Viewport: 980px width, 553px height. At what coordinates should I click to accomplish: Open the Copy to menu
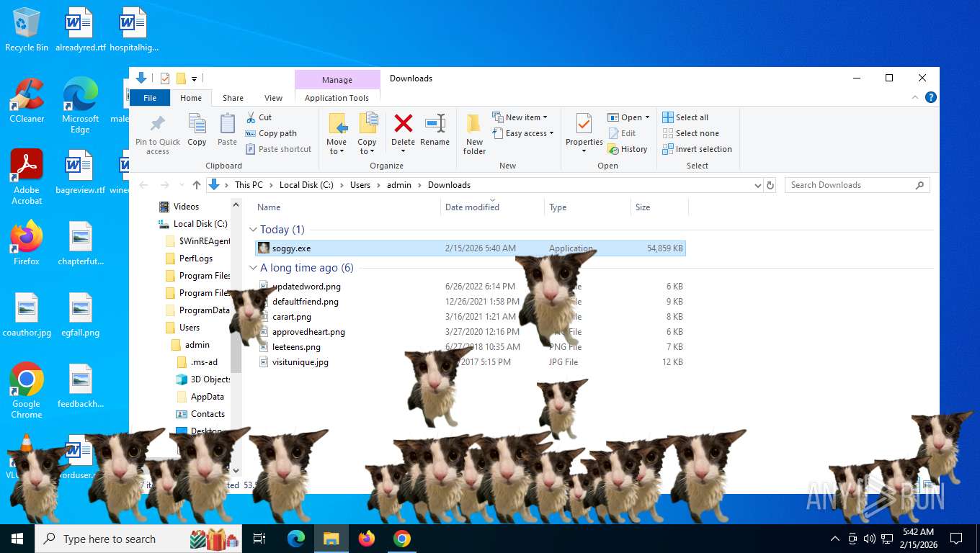[367, 133]
